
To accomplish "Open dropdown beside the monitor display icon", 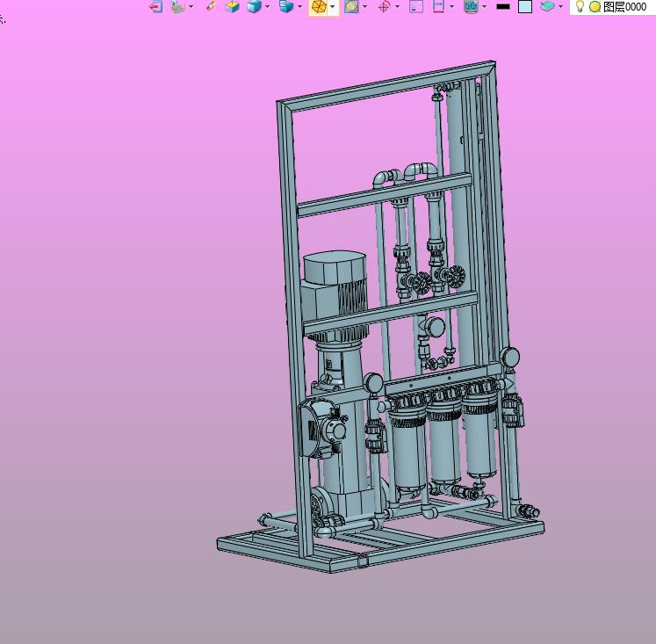I will click(x=484, y=7).
